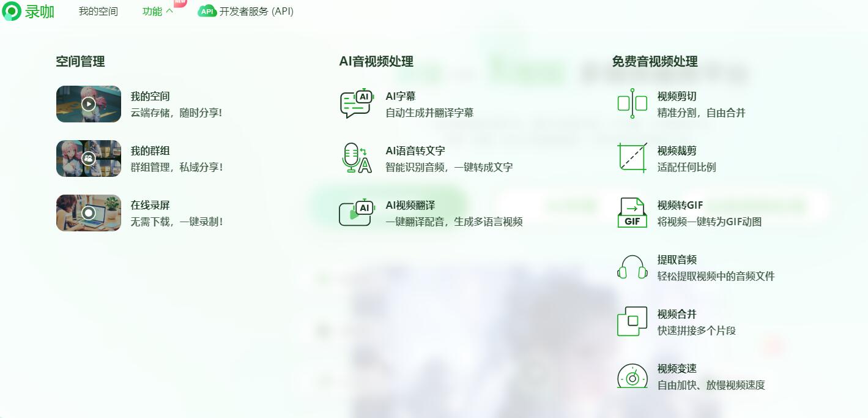Open the 我的空间 thumbnail image
Viewport: 868px width, 418px height.
pyautogui.click(x=89, y=104)
